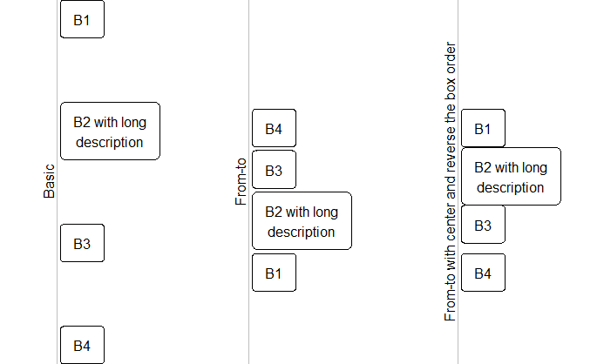Viewport: 604px width, 364px height.
Task: Select the B3 box in Basic column
Action: pyautogui.click(x=82, y=243)
